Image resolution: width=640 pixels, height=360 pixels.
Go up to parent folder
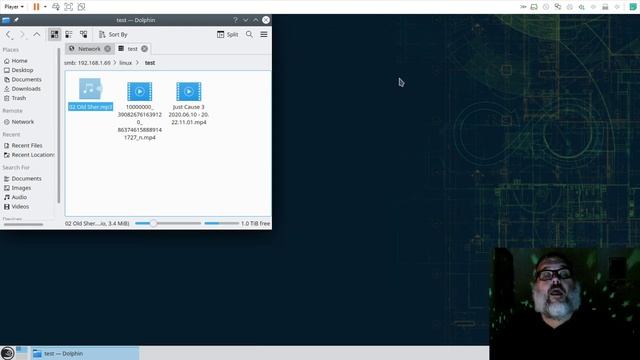point(36,35)
